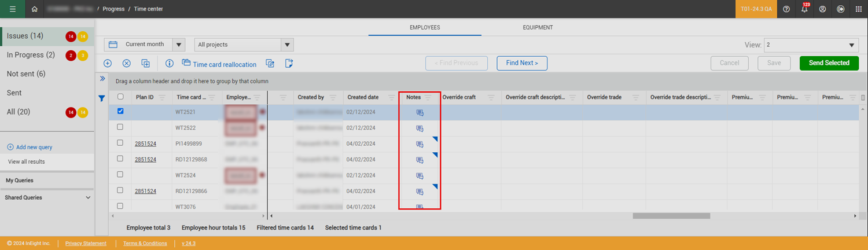Open notes icon for RD12129868 row
Viewport: 868px width, 250px height.
click(x=420, y=160)
